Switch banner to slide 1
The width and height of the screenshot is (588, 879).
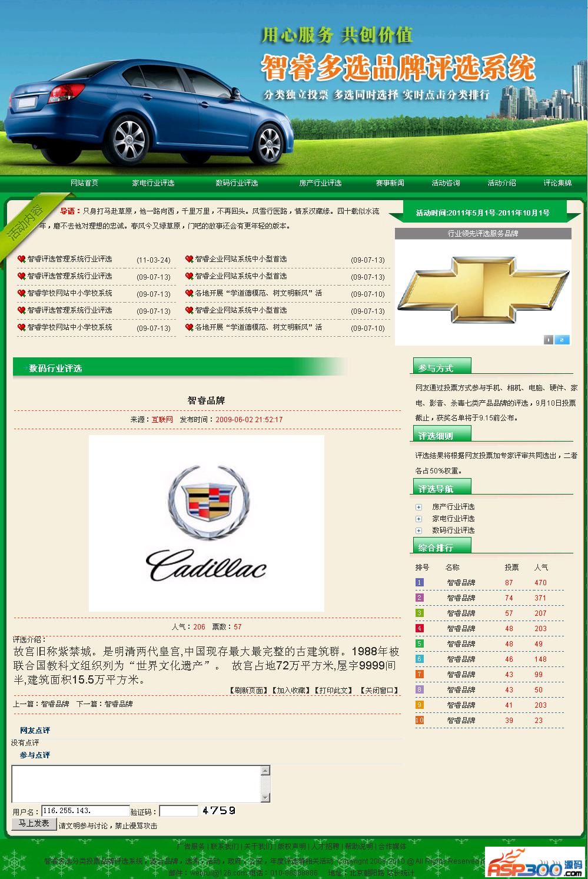tap(549, 340)
